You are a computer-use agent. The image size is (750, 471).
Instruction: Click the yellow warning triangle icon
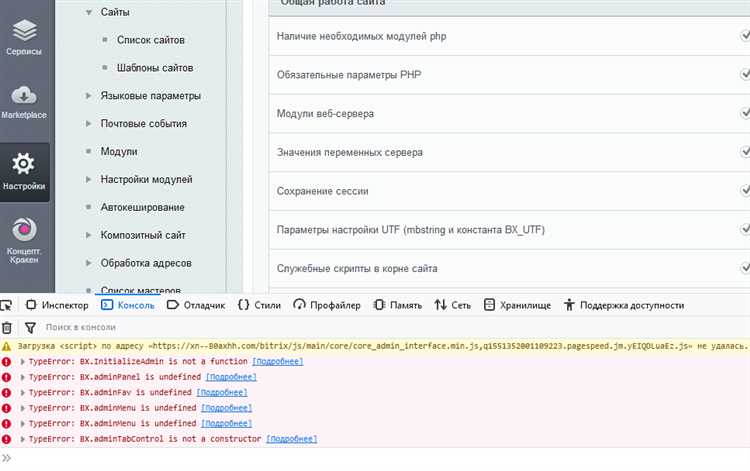(x=6, y=346)
